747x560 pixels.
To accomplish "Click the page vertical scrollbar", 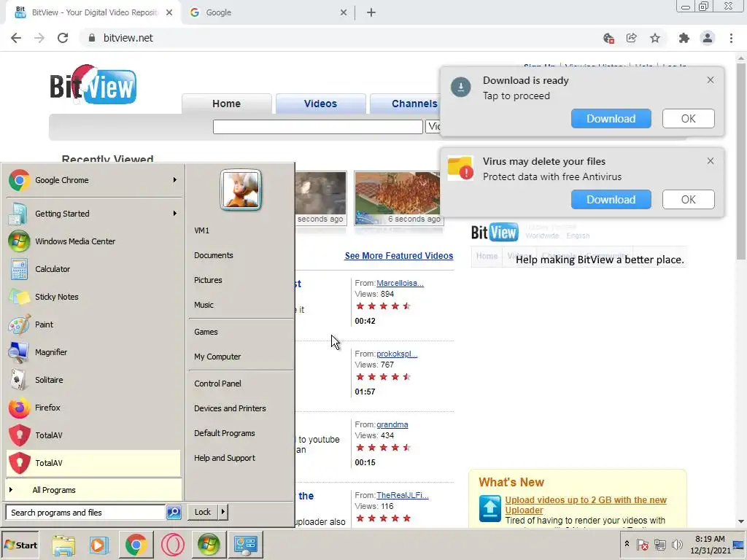I will pos(741,162).
